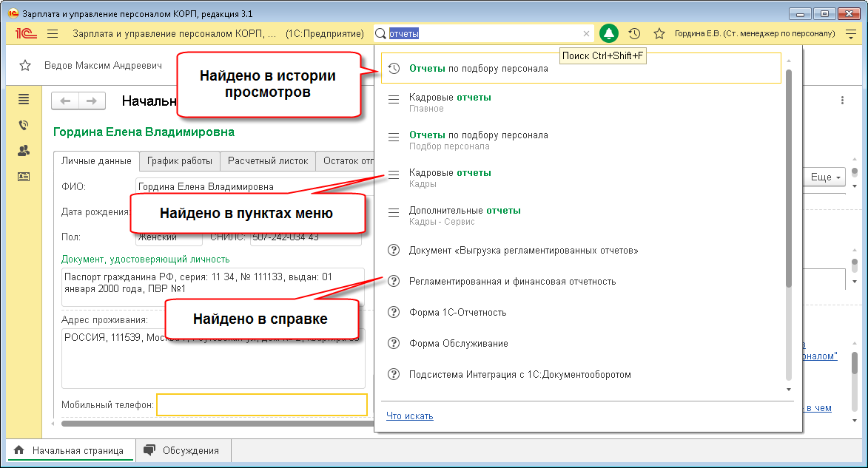Click user name Гордина Е.В. in toolbar
868x468 pixels.
coord(755,34)
